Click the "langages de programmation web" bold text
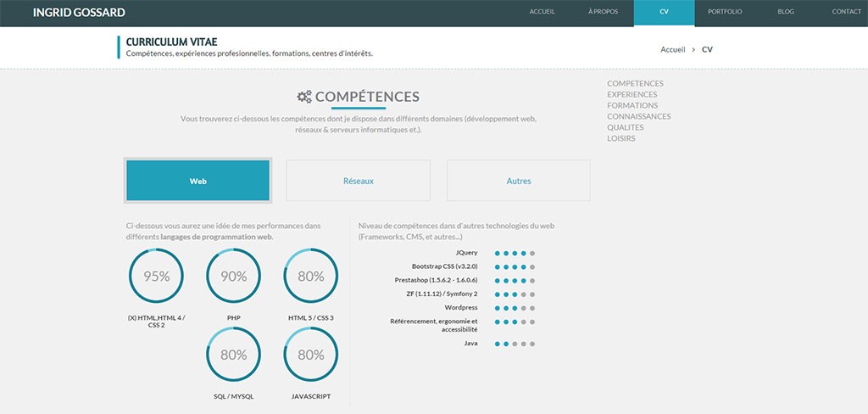Image resolution: width=868 pixels, height=414 pixels. click(216, 237)
